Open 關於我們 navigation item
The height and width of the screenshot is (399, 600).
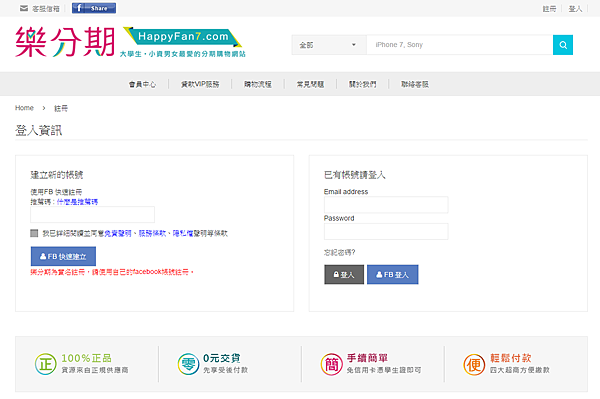click(362, 84)
